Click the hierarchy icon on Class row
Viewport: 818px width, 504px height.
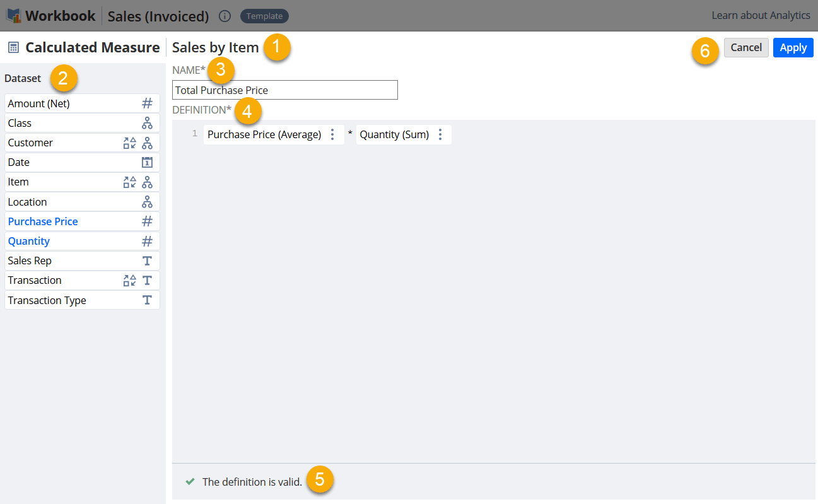[x=147, y=123]
